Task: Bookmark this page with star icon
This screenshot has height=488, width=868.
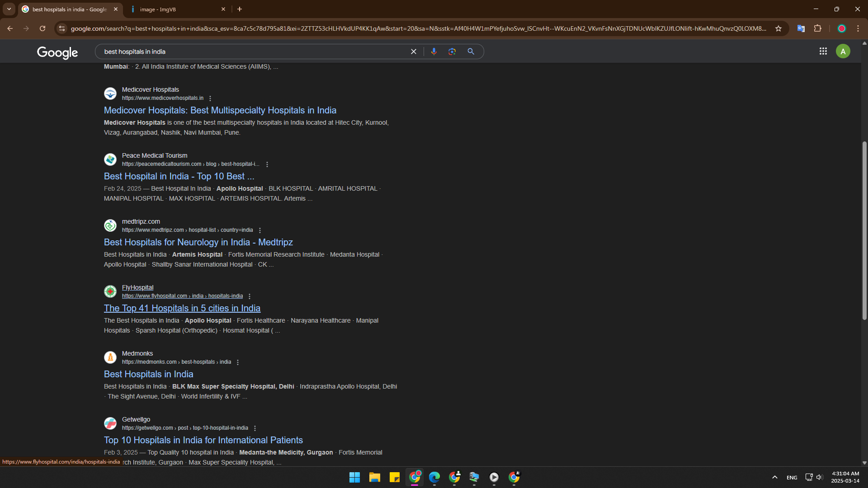Action: [x=778, y=28]
